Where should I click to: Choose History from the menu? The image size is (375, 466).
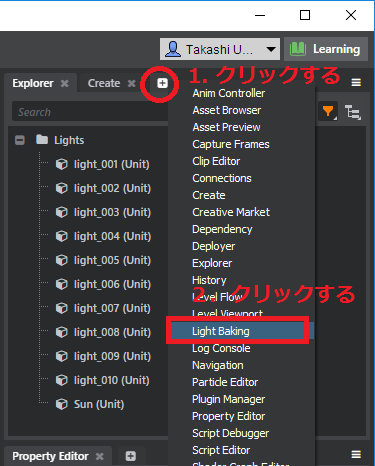(209, 280)
